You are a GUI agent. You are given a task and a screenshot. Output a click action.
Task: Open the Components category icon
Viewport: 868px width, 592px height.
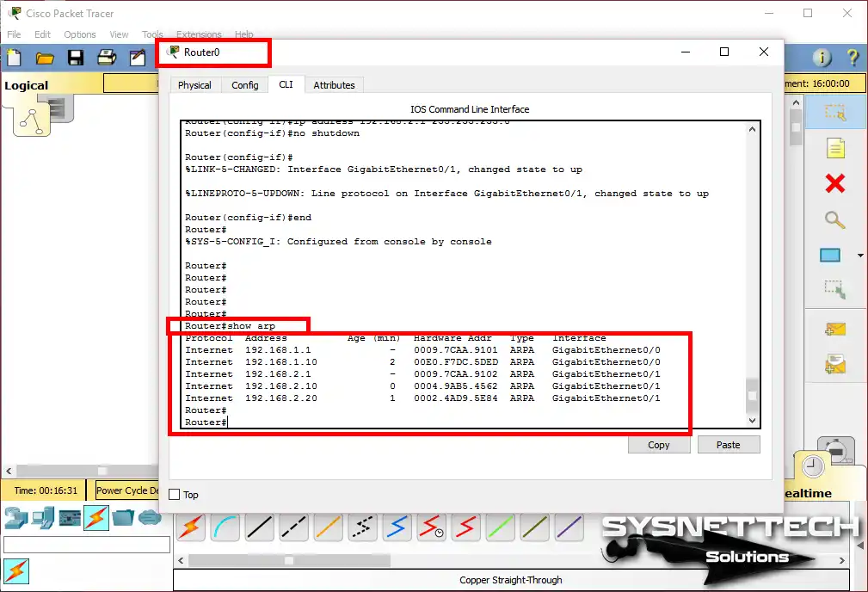tap(70, 518)
